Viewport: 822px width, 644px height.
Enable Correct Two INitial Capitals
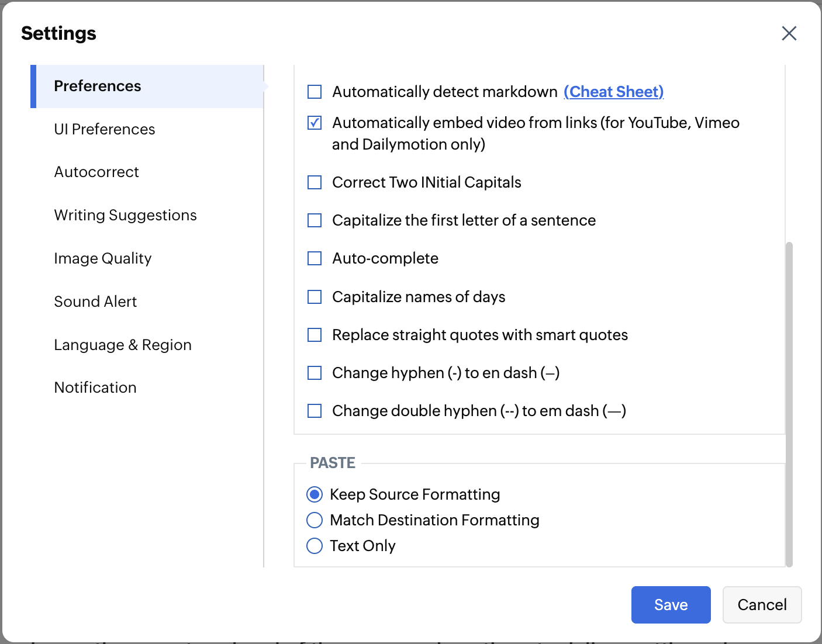click(315, 182)
